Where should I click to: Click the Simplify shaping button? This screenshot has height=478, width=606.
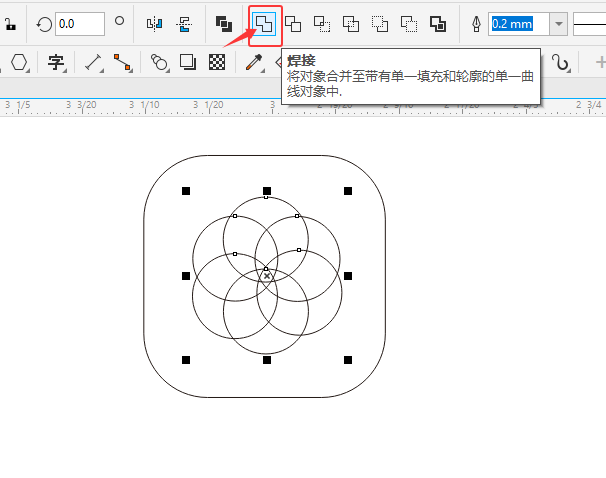351,24
